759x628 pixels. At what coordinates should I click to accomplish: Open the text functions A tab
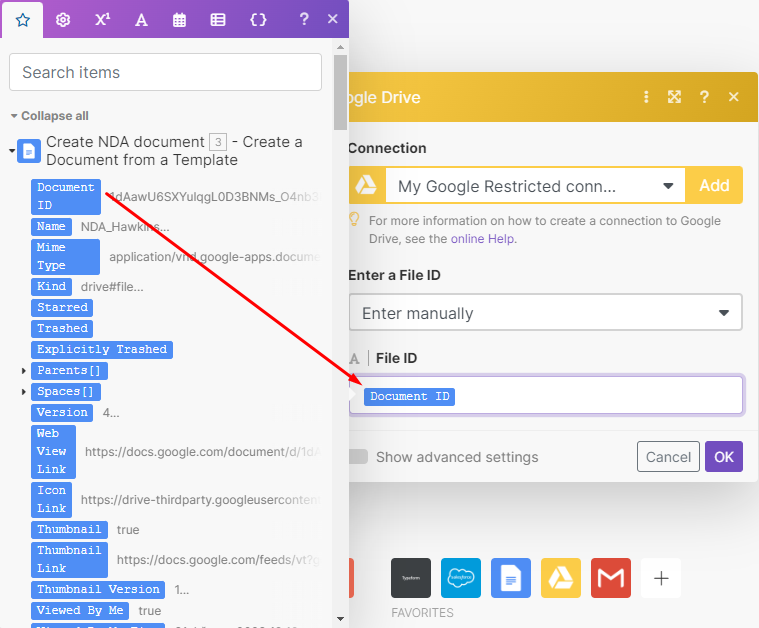pos(141,20)
